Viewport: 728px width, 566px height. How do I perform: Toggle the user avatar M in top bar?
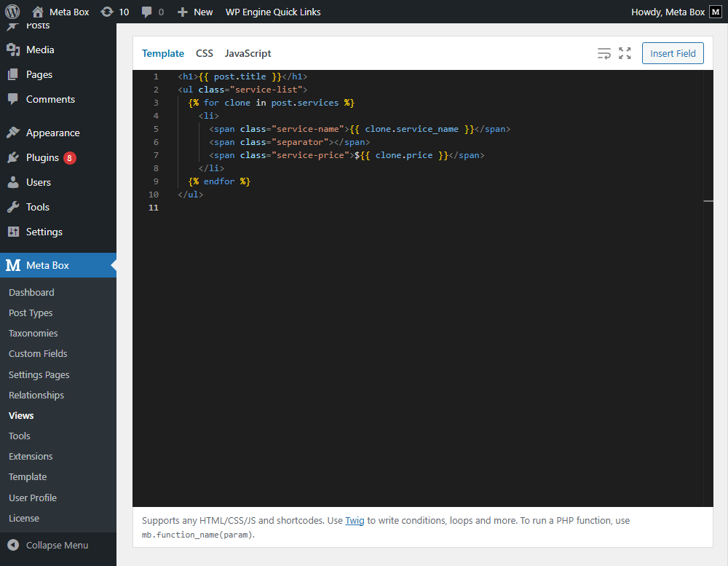[x=714, y=12]
